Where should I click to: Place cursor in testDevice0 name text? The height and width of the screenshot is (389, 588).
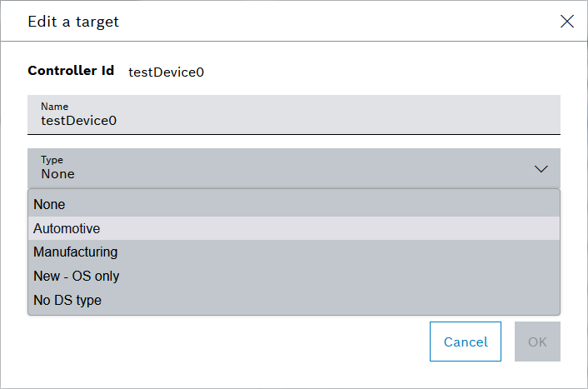coord(79,121)
